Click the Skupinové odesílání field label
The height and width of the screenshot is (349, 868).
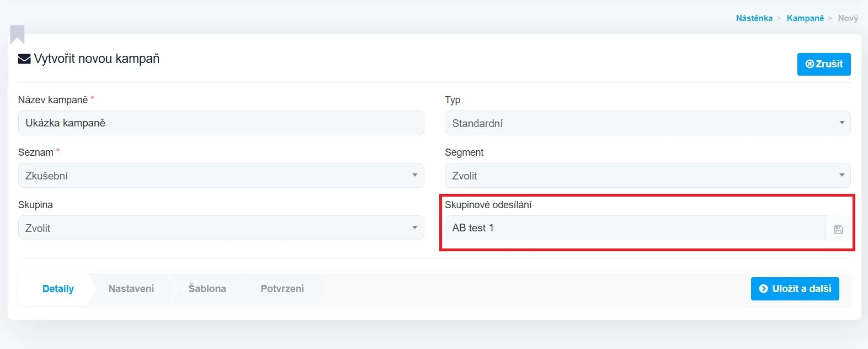[488, 205]
